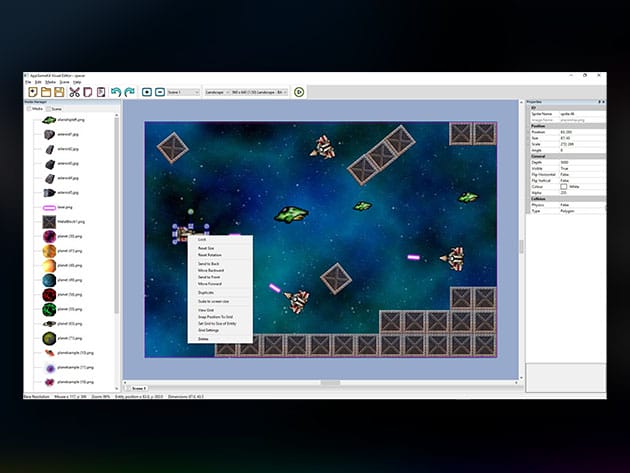Run the game with the green Play icon
The height and width of the screenshot is (473, 630).
click(x=300, y=92)
